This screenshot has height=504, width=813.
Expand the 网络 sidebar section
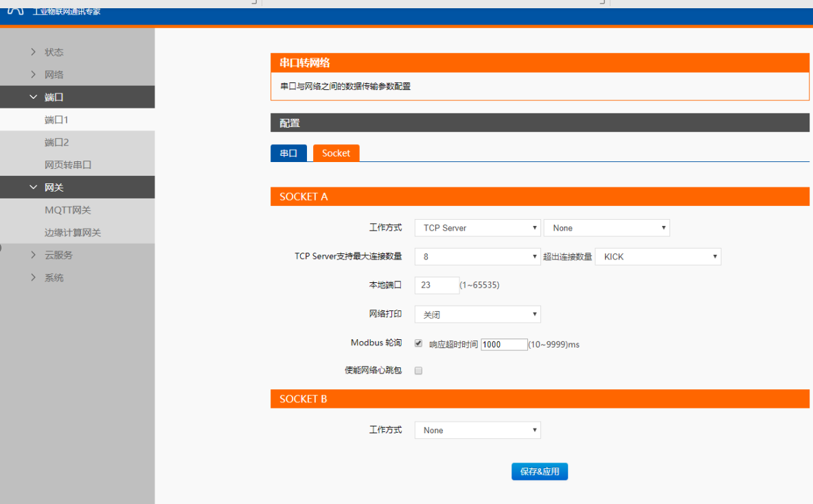(x=54, y=75)
